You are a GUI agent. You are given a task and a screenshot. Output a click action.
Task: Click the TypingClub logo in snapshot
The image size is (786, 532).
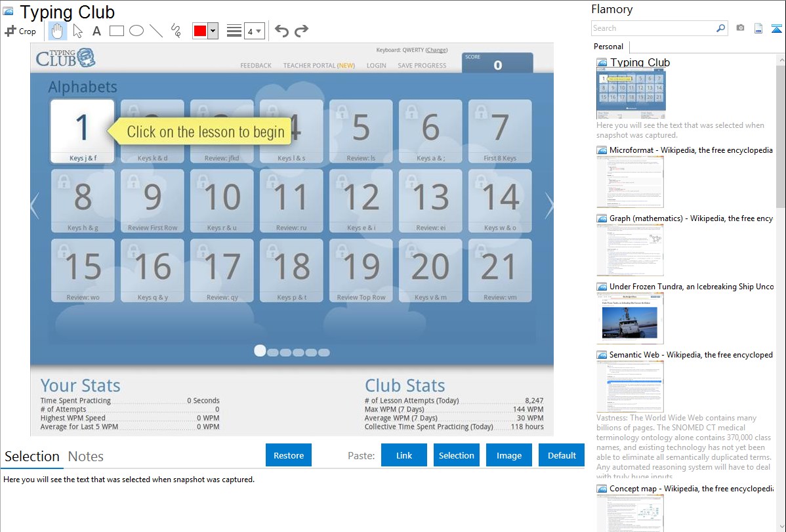[x=66, y=58]
